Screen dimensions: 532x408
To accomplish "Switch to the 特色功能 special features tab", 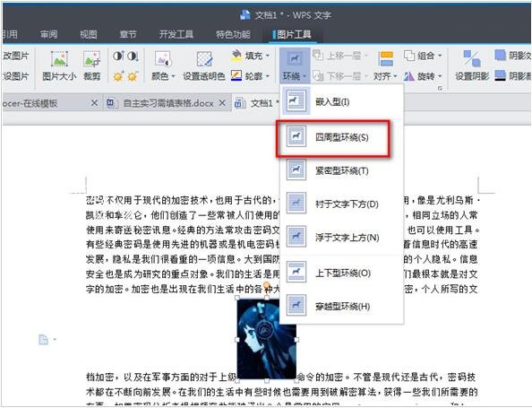I will (233, 34).
